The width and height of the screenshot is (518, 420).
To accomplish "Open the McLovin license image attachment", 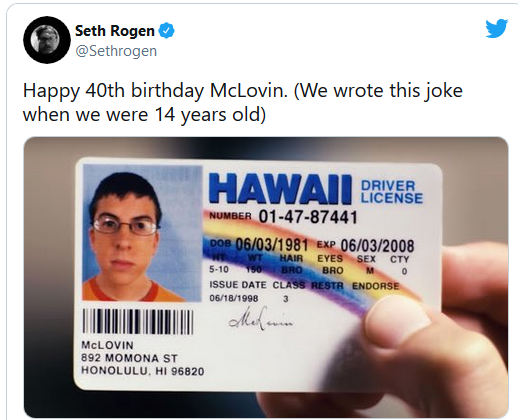I will click(x=266, y=277).
